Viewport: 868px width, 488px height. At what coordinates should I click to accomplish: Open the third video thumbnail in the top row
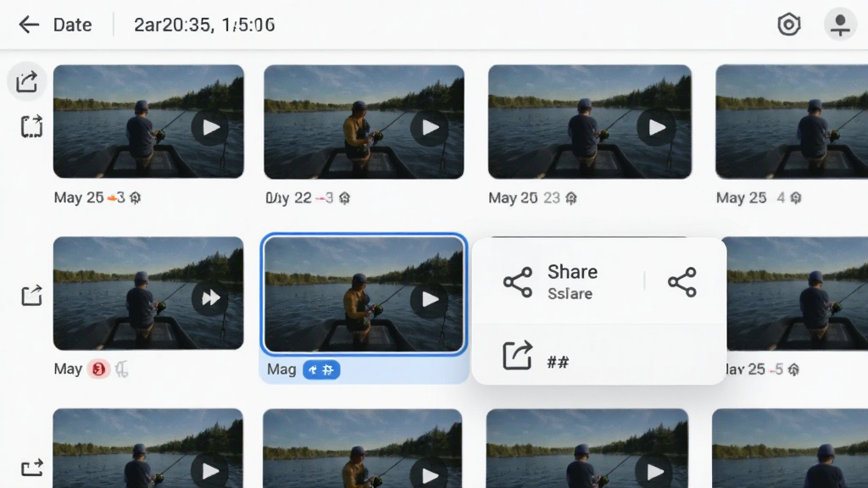(590, 122)
